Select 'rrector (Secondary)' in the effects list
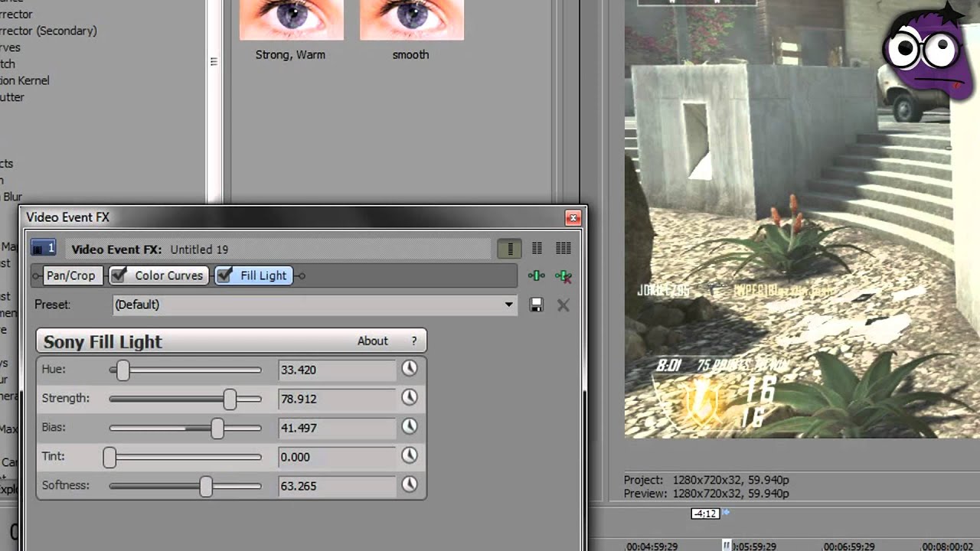The width and height of the screenshot is (980, 551). (48, 31)
